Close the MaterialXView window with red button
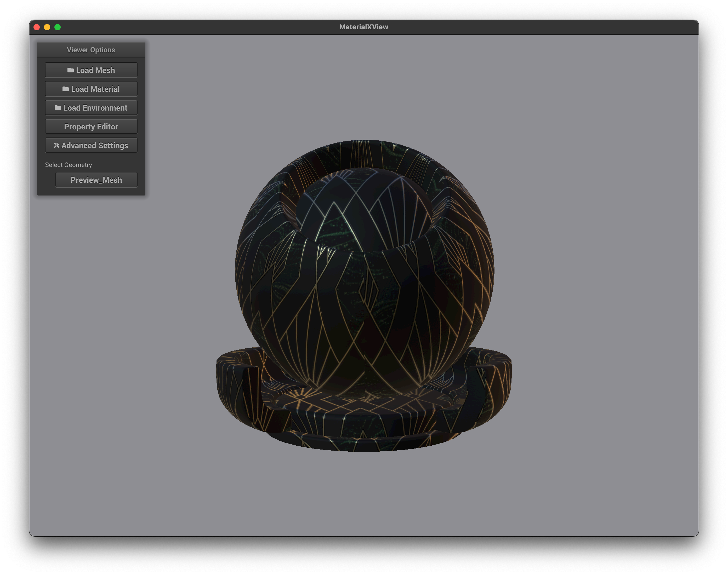The height and width of the screenshot is (575, 728). click(37, 27)
